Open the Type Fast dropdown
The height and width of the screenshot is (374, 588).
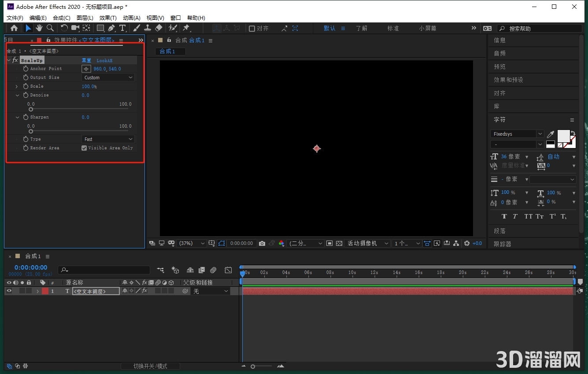click(x=108, y=139)
